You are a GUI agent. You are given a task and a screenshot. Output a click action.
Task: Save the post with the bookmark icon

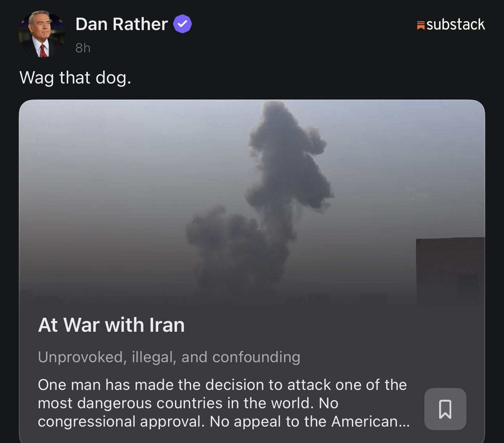(x=445, y=409)
